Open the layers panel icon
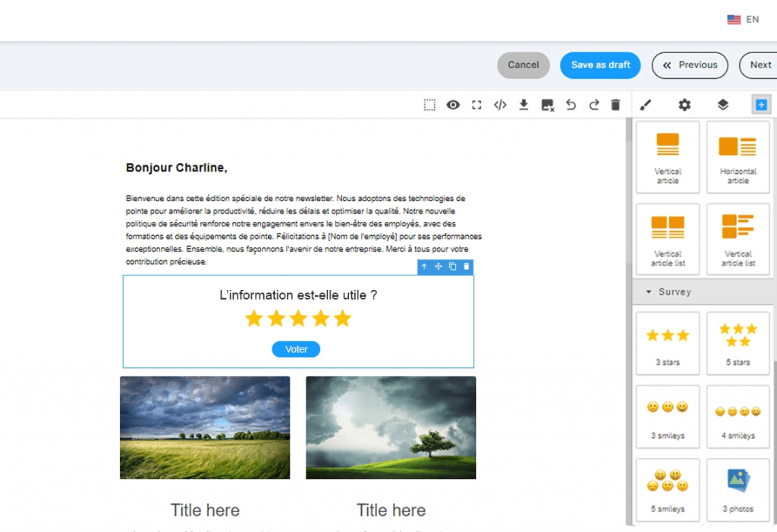Image resolution: width=777 pixels, height=532 pixels. [722, 105]
